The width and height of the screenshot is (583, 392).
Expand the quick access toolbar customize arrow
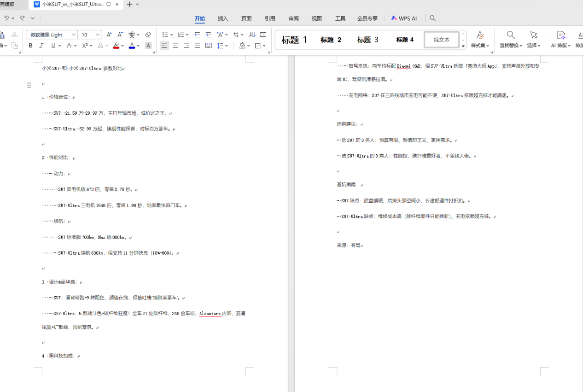pyautogui.click(x=33, y=18)
